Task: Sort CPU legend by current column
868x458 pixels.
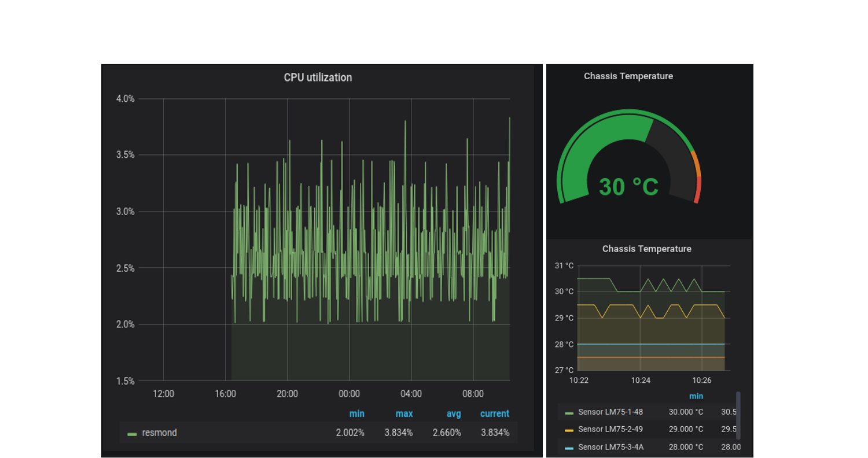Action: pos(495,414)
